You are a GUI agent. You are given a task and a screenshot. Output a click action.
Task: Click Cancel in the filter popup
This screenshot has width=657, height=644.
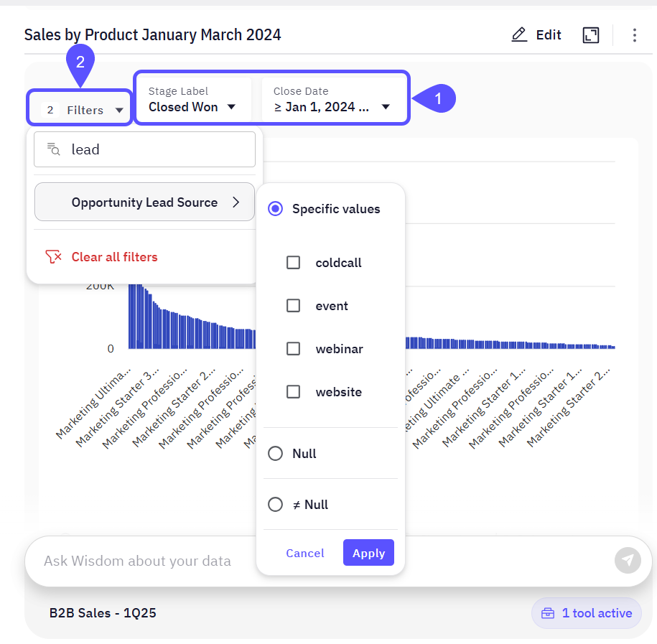[x=305, y=553]
